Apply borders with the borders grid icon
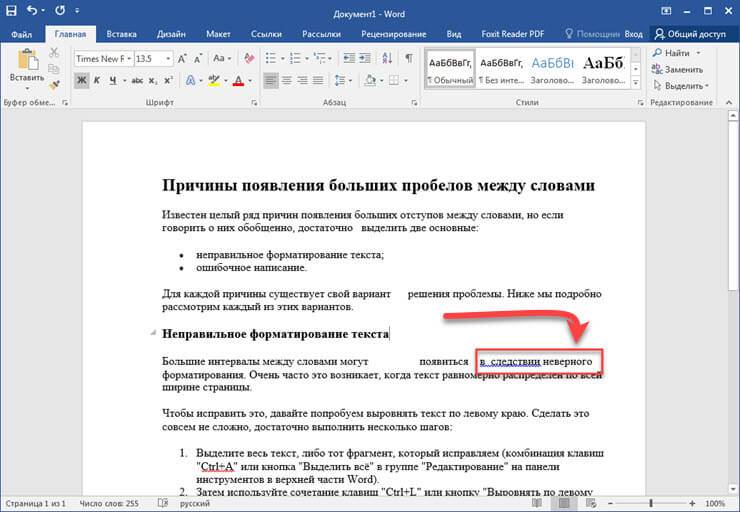This screenshot has height=512, width=740. pos(394,81)
